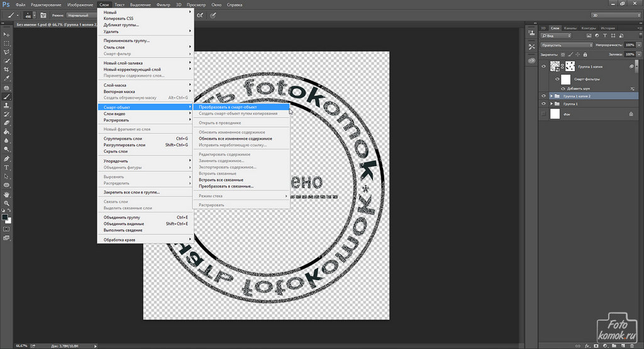Open the Режим Нормальный mode dropdown
644x349 pixels.
coord(82,15)
